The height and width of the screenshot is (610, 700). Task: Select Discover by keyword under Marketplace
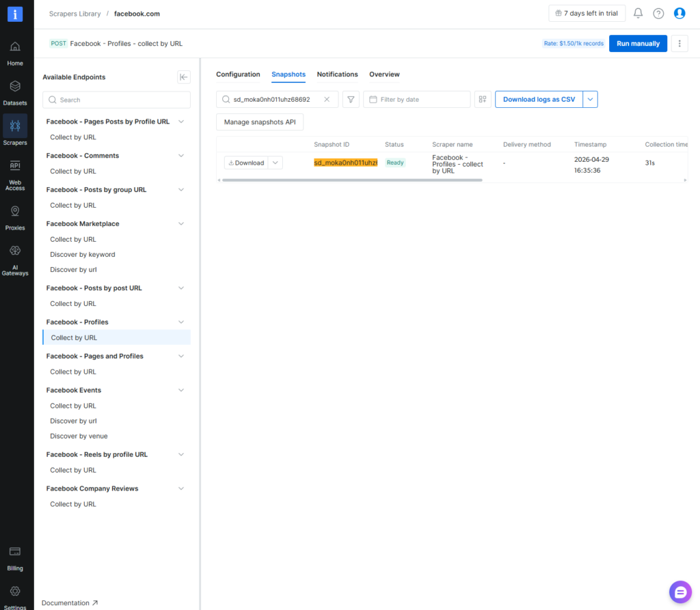(x=83, y=254)
